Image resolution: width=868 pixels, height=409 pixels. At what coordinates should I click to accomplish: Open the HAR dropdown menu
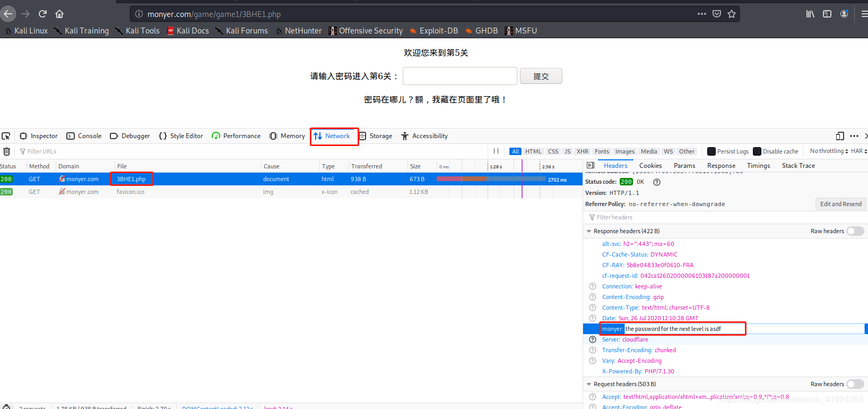pos(859,151)
